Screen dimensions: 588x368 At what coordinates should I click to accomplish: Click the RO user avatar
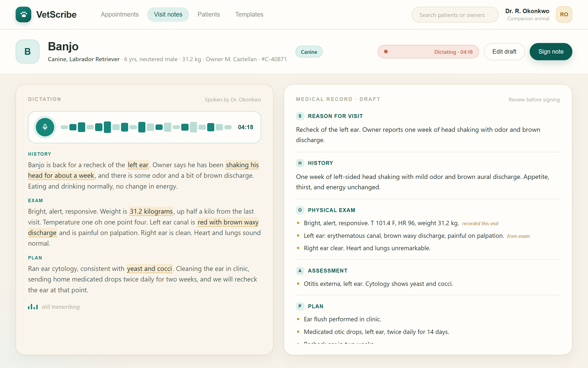(564, 14)
